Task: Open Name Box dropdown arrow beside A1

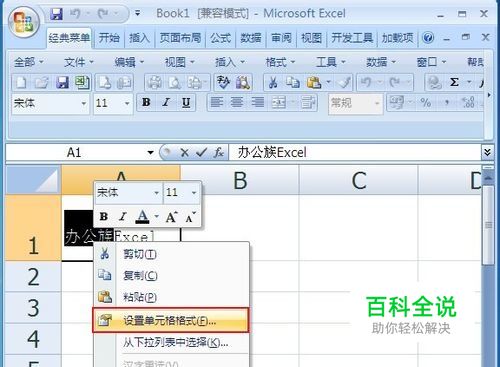Action: point(151,153)
